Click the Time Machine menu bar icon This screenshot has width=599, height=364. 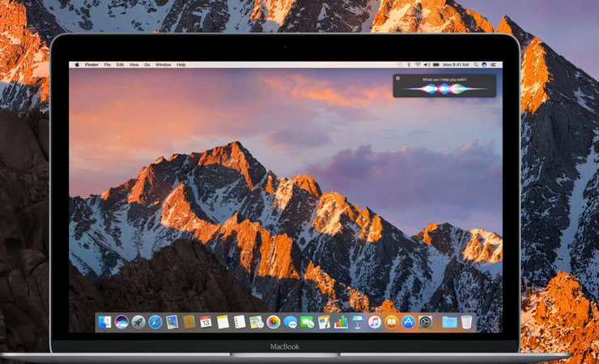(x=400, y=65)
